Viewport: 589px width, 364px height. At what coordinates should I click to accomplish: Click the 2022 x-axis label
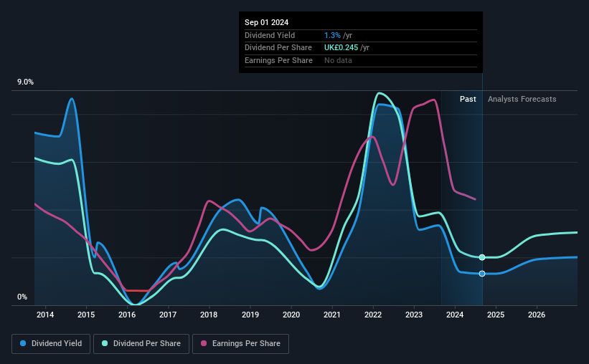click(x=373, y=315)
